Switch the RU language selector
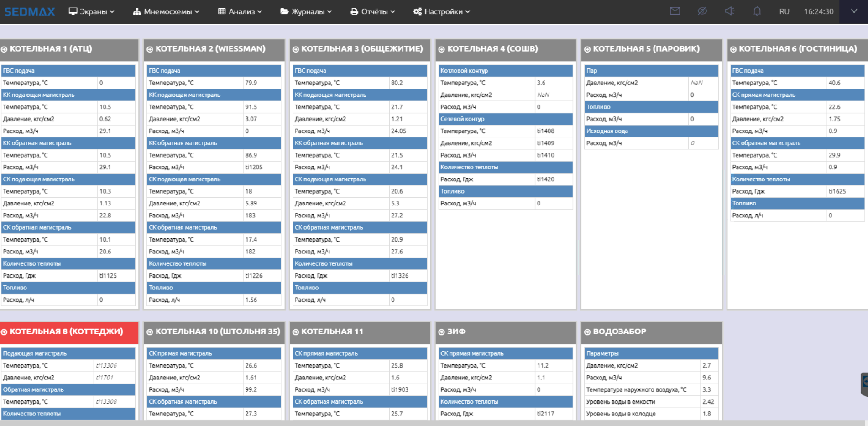 (784, 11)
